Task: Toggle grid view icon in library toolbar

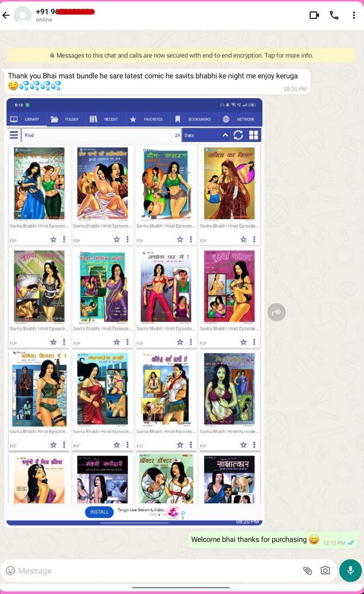Action: pyautogui.click(x=253, y=135)
